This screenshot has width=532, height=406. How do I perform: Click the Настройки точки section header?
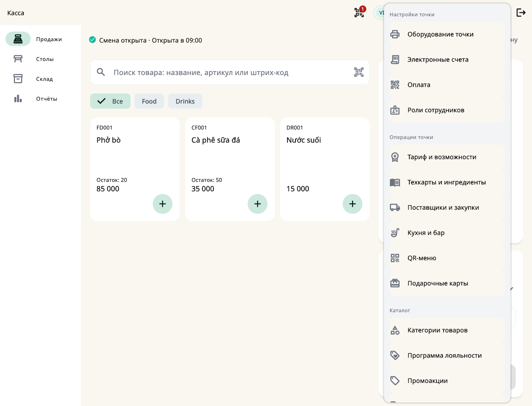point(412,14)
